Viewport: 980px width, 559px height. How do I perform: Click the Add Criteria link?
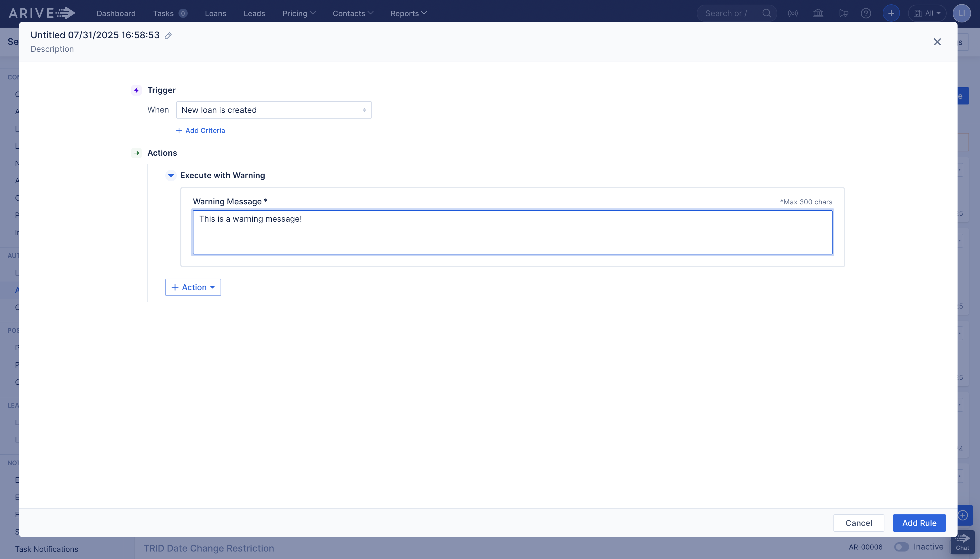tap(200, 130)
